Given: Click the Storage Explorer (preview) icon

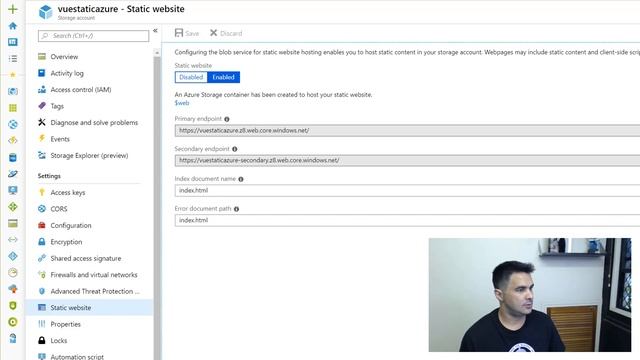Looking at the screenshot, I should (42, 155).
